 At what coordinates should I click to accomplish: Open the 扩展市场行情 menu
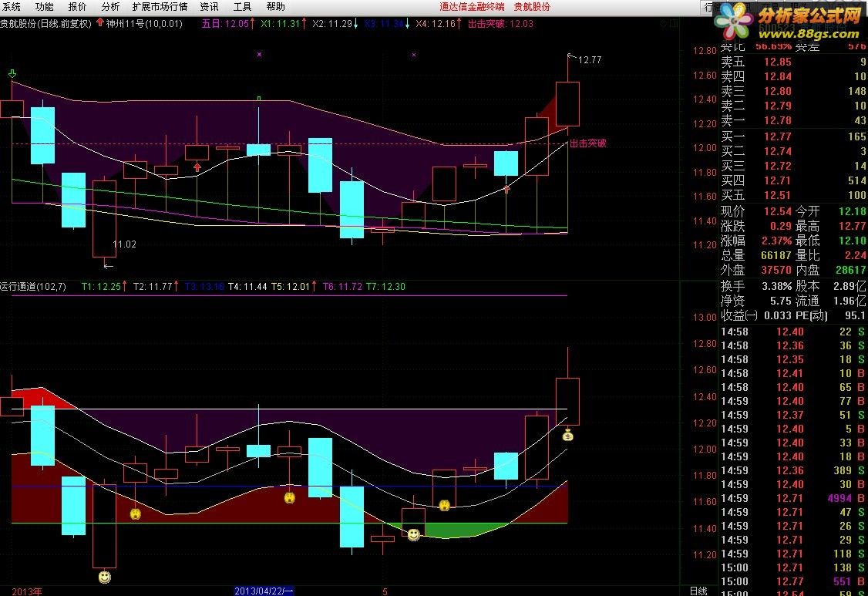160,7
